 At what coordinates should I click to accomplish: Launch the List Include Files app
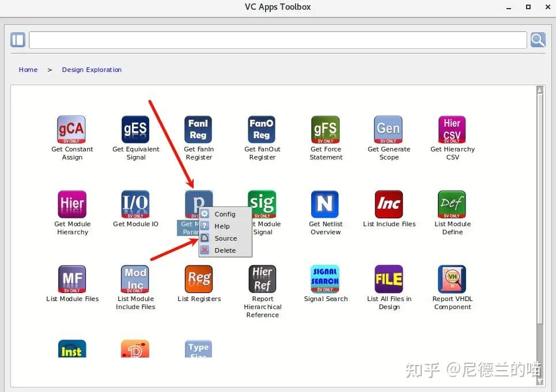(389, 204)
